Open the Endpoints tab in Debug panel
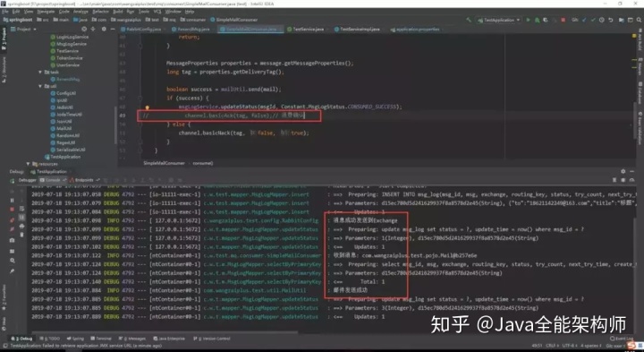This screenshot has height=352, width=644. pos(85,180)
